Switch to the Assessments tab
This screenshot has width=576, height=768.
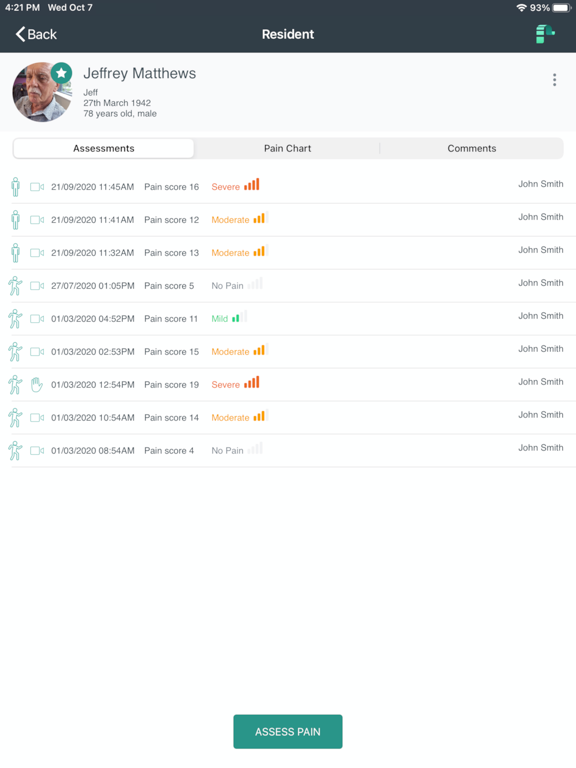[103, 148]
